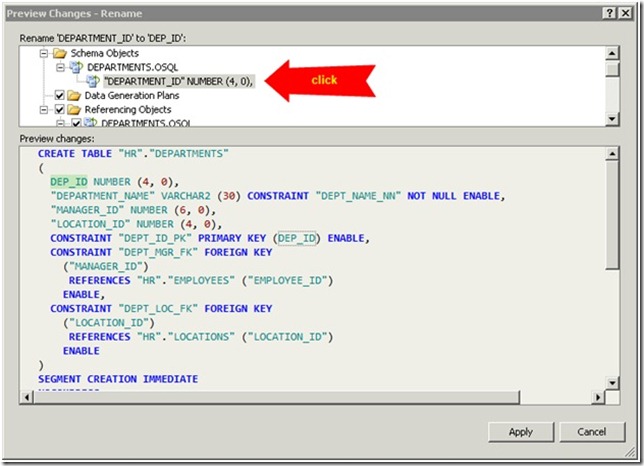
Task: Click the DEPARTMENT_ID column icon in tree
Action: click(92, 80)
